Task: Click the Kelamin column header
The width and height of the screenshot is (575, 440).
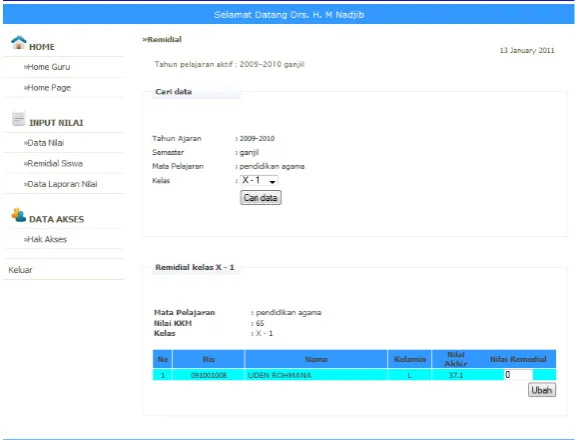Action: click(410, 359)
